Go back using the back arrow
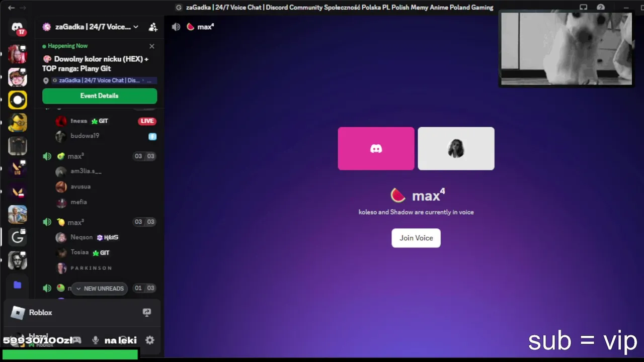 pos(11,8)
